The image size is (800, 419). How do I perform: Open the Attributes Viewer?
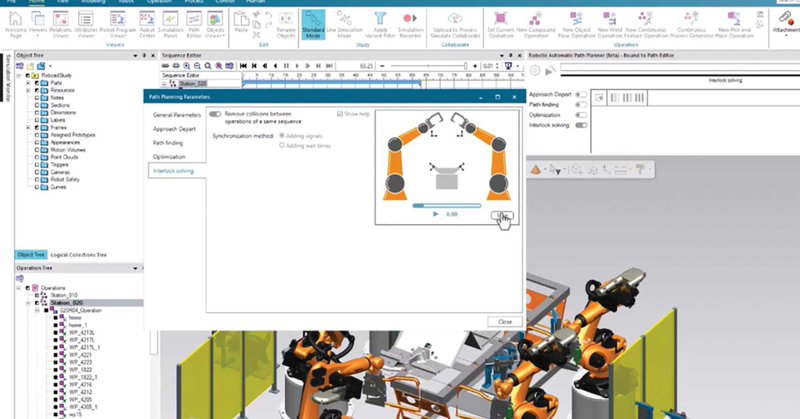86,24
